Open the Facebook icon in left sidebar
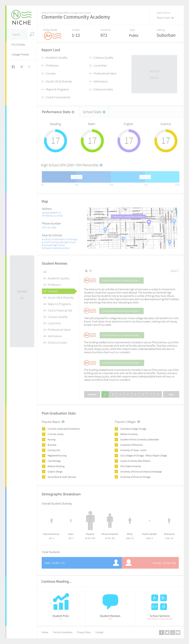The width and height of the screenshot is (189, 644). tap(13, 67)
